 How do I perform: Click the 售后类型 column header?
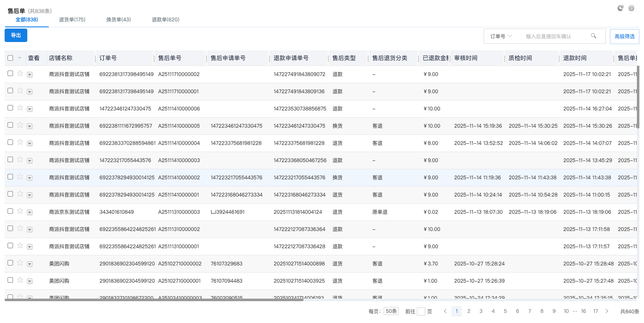[x=344, y=58]
